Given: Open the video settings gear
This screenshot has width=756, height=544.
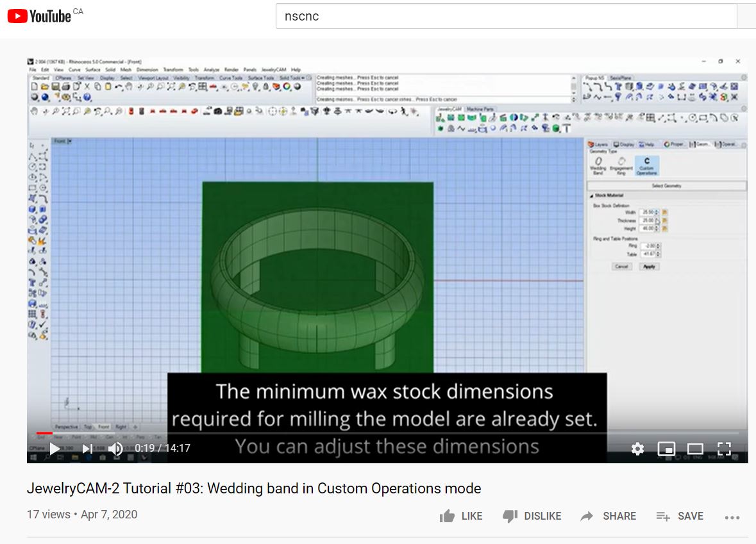Looking at the screenshot, I should pyautogui.click(x=637, y=449).
